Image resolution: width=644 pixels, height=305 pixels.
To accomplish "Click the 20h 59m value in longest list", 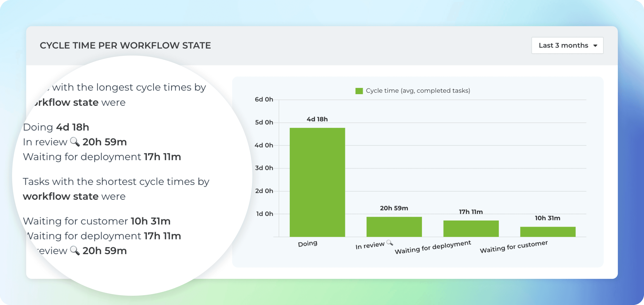I will 104,142.
